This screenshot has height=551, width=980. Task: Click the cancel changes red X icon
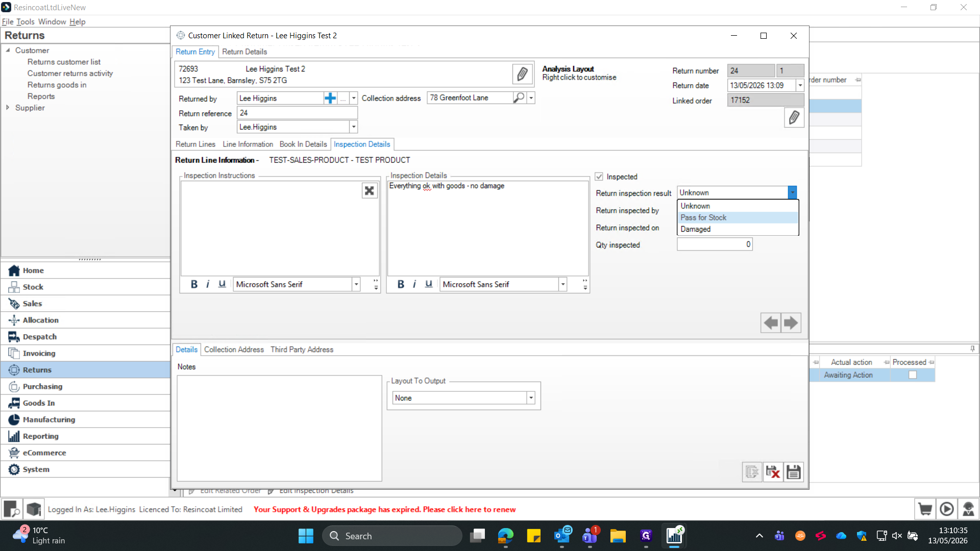coord(773,472)
